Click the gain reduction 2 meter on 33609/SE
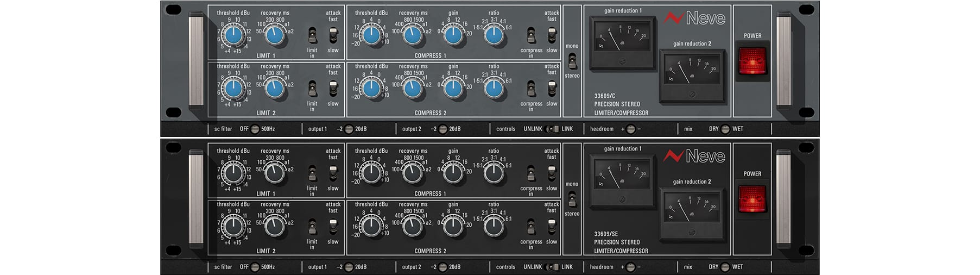Image resolution: width=980 pixels, height=275 pixels. pyautogui.click(x=692, y=214)
